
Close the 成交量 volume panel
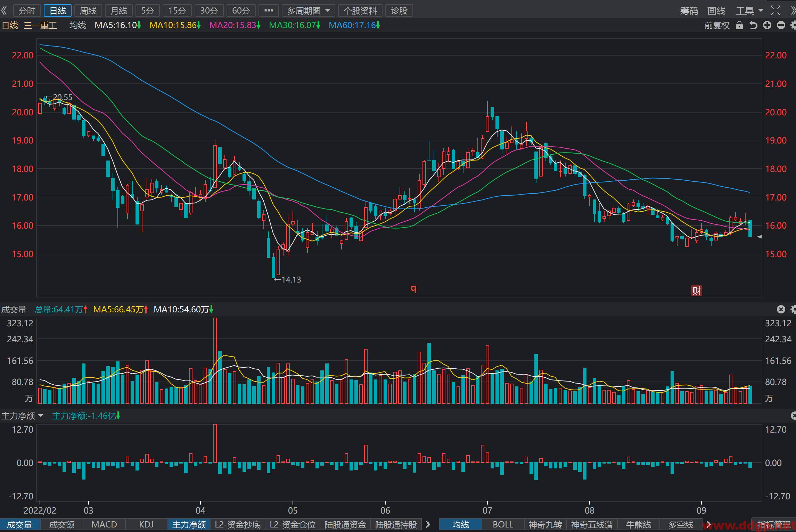click(781, 309)
